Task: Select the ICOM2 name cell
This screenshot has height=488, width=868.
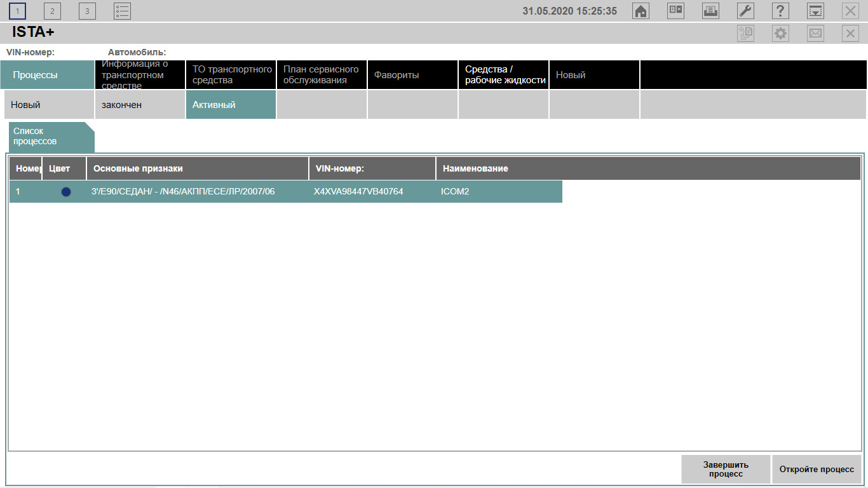Action: [x=499, y=191]
